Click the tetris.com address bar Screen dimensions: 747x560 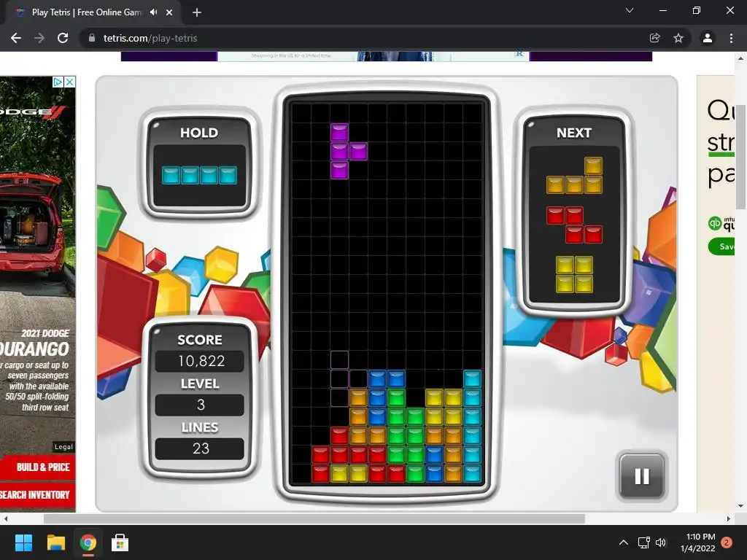(362, 38)
